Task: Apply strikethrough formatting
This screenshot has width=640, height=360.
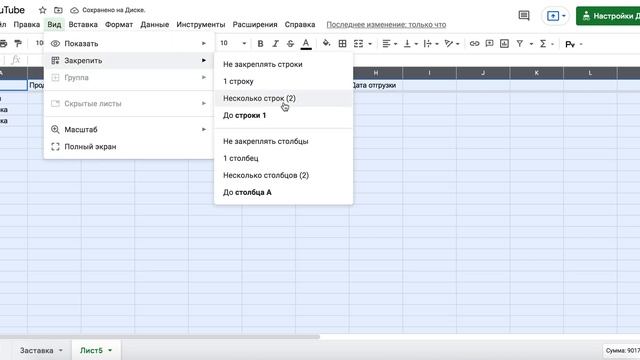Action: coord(290,44)
